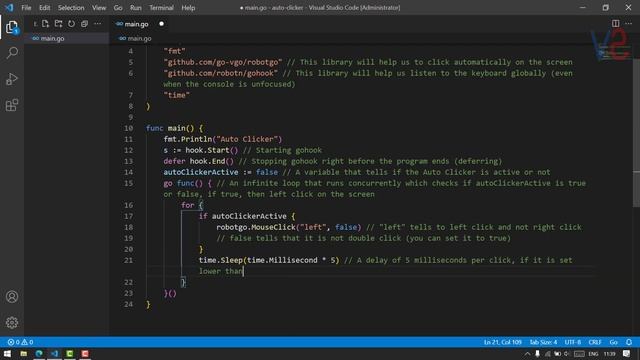Click the microphone tray icon
The image size is (640, 360).
(x=537, y=354)
